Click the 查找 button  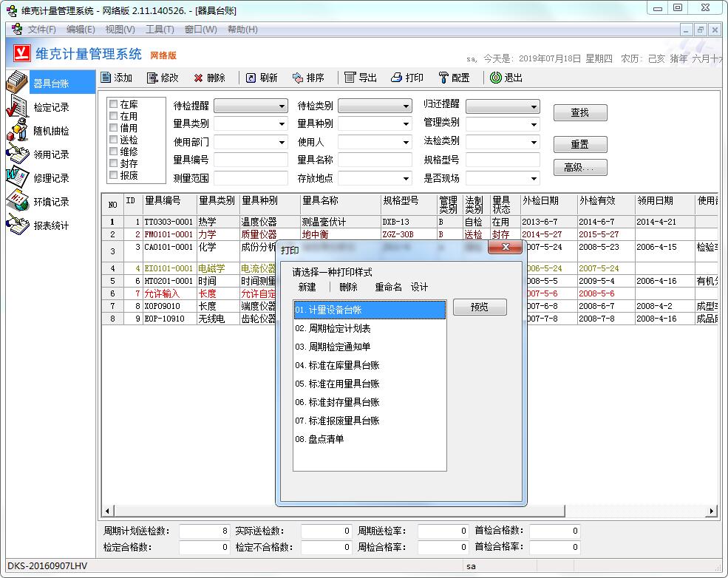580,112
